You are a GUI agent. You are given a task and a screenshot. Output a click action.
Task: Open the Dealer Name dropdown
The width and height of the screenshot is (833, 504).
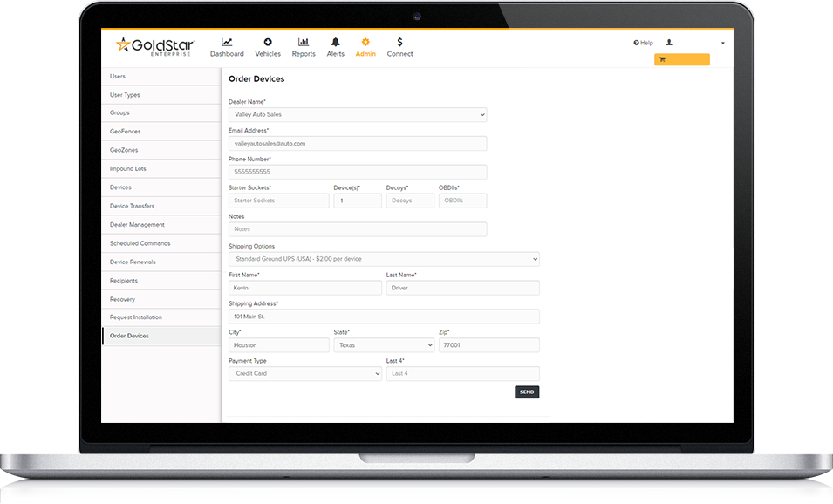pos(358,115)
